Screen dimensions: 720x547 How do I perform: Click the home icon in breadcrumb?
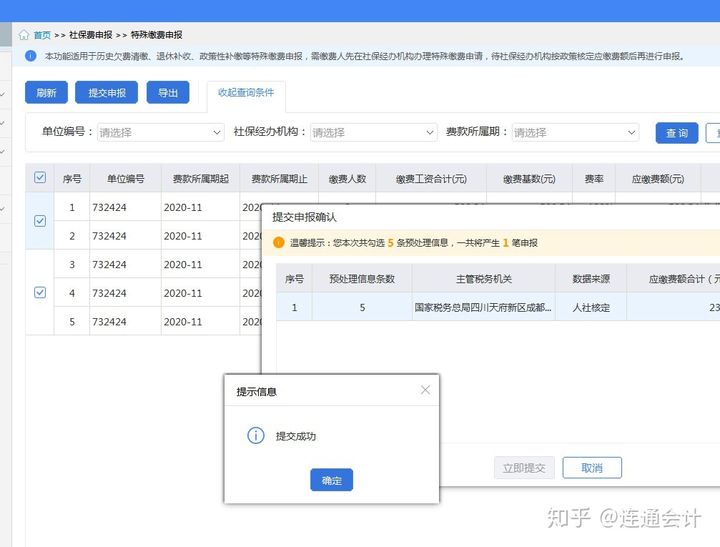(x=24, y=35)
